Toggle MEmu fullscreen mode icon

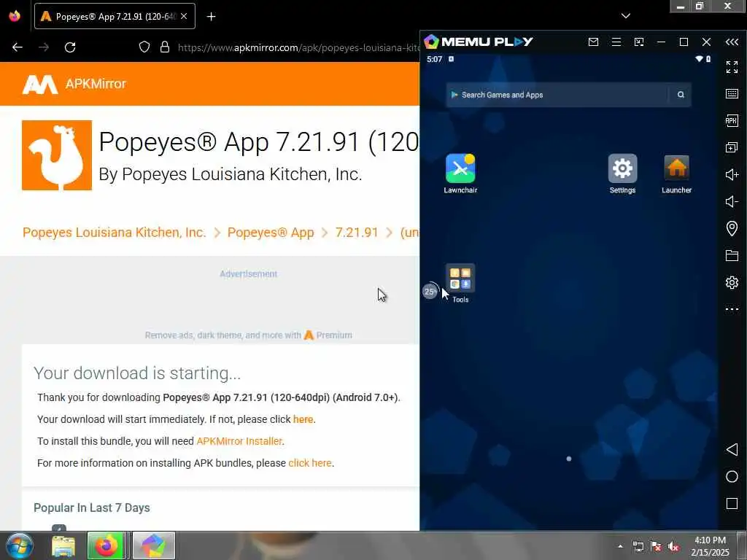tap(732, 66)
